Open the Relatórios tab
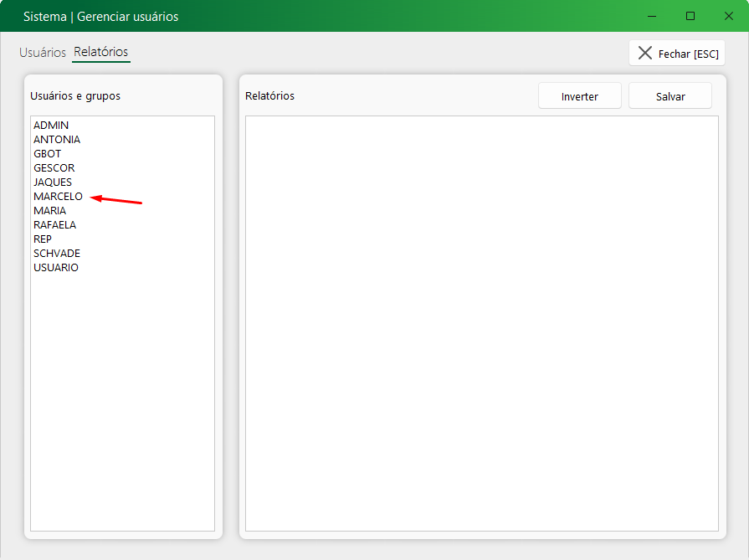The height and width of the screenshot is (560, 749). point(100,53)
